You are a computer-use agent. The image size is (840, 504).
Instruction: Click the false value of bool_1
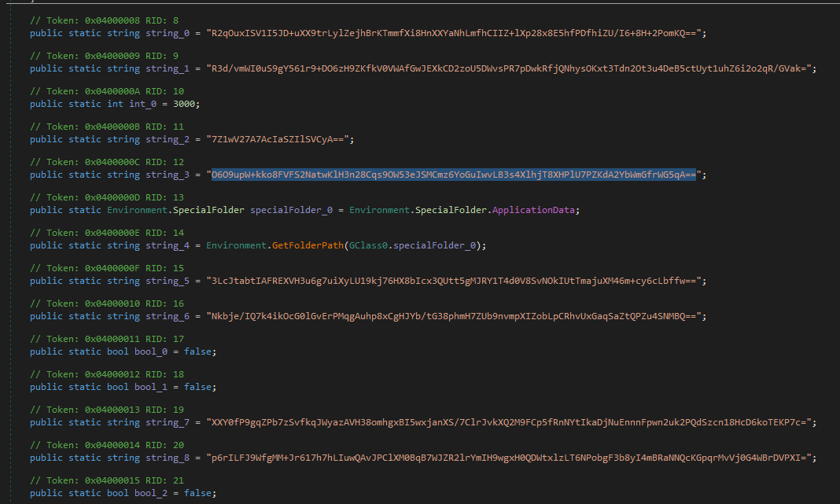(x=197, y=387)
